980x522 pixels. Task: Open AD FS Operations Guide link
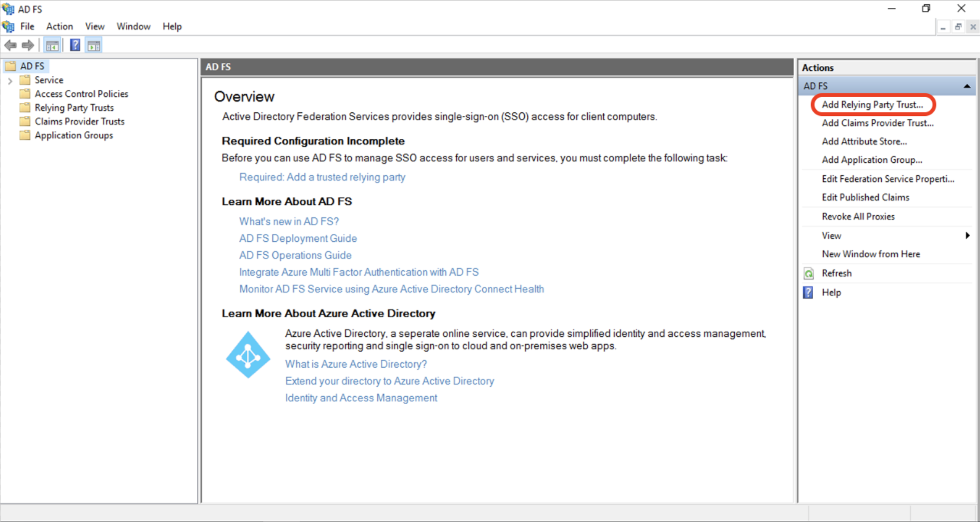(295, 255)
